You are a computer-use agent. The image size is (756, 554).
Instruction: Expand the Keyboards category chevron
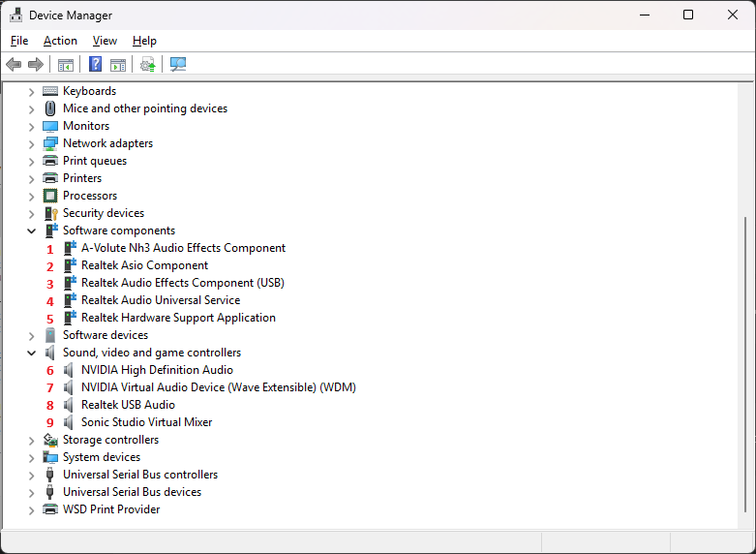coord(31,92)
